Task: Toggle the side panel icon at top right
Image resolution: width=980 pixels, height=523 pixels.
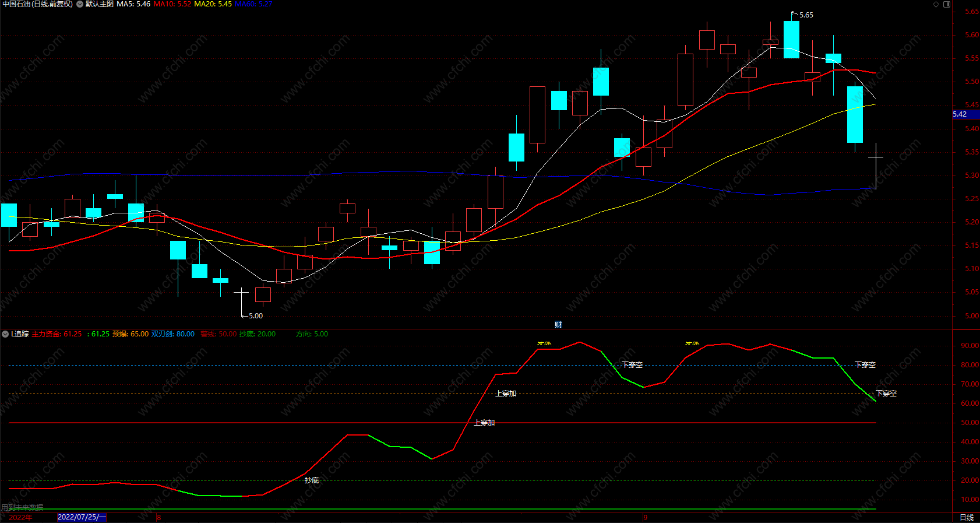Action: [x=947, y=4]
